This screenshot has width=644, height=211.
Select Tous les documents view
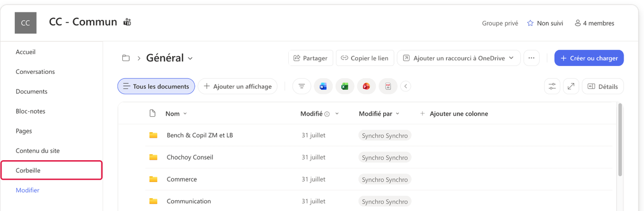tap(156, 86)
